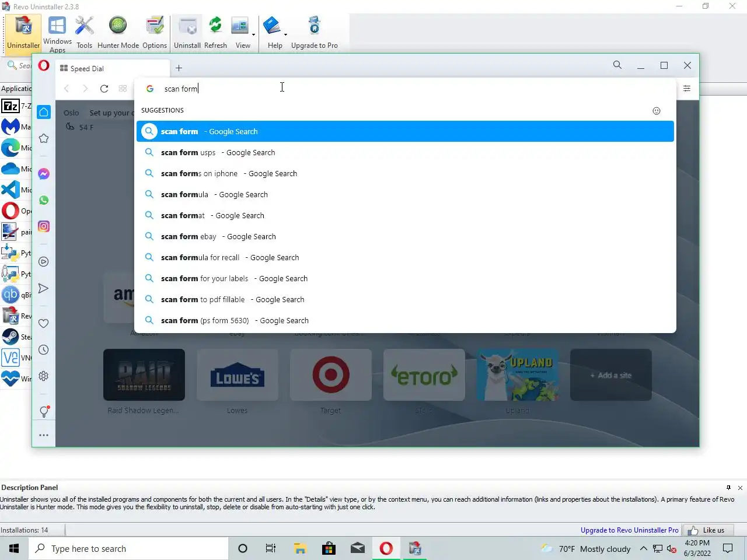Click the lightbulb tips icon in sidebar
The height and width of the screenshot is (560, 747).
pos(44,411)
